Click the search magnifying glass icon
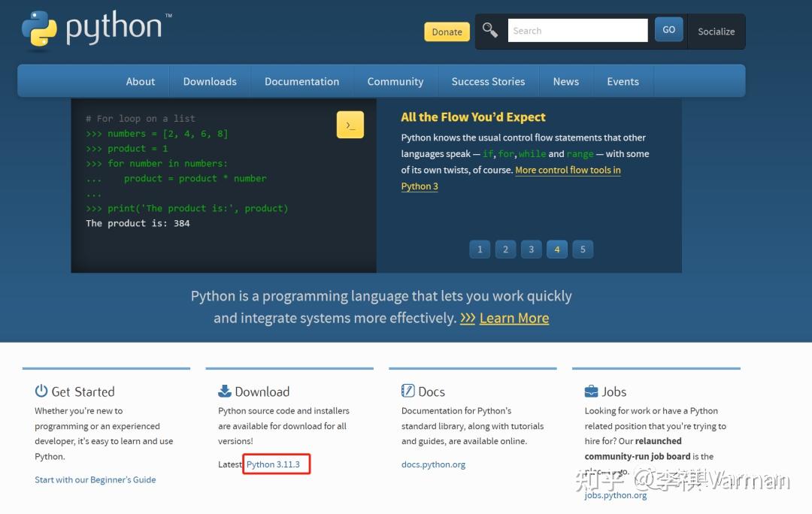This screenshot has width=812, height=514. click(489, 29)
